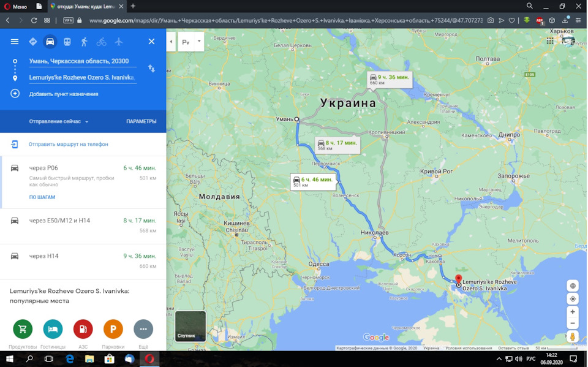This screenshot has height=367, width=588.
Task: Click the add destination plus icon
Action: pos(15,94)
